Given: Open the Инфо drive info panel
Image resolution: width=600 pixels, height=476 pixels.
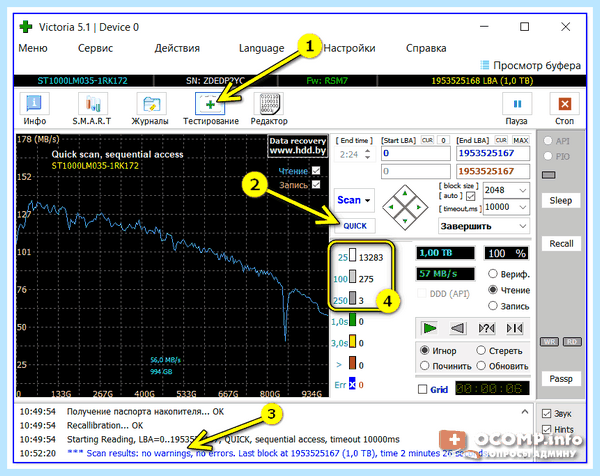Looking at the screenshot, I should point(34,109).
